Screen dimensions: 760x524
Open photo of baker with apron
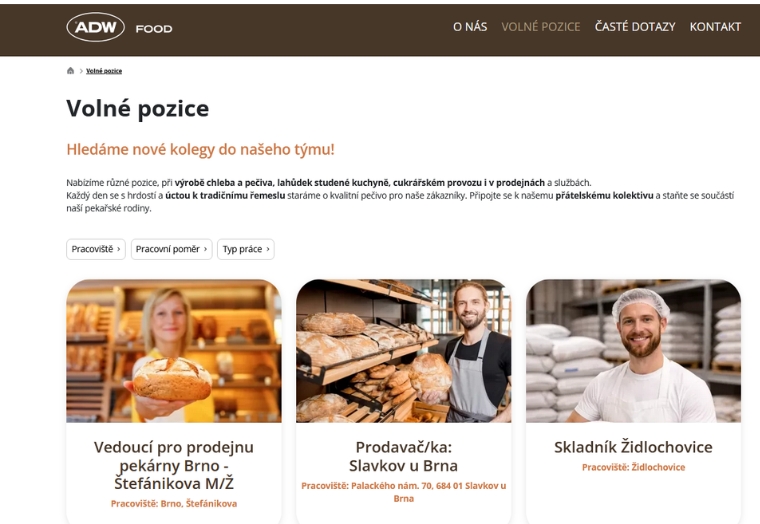pyautogui.click(x=403, y=350)
